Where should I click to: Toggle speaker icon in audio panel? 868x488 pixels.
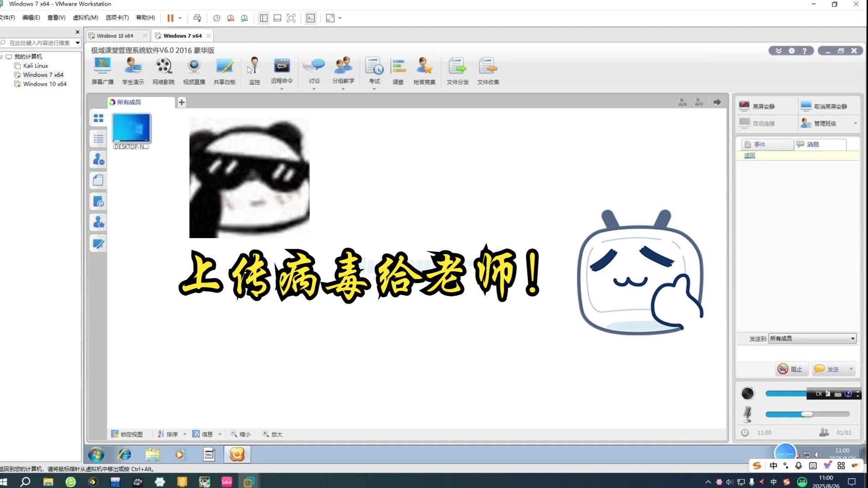[x=747, y=393]
